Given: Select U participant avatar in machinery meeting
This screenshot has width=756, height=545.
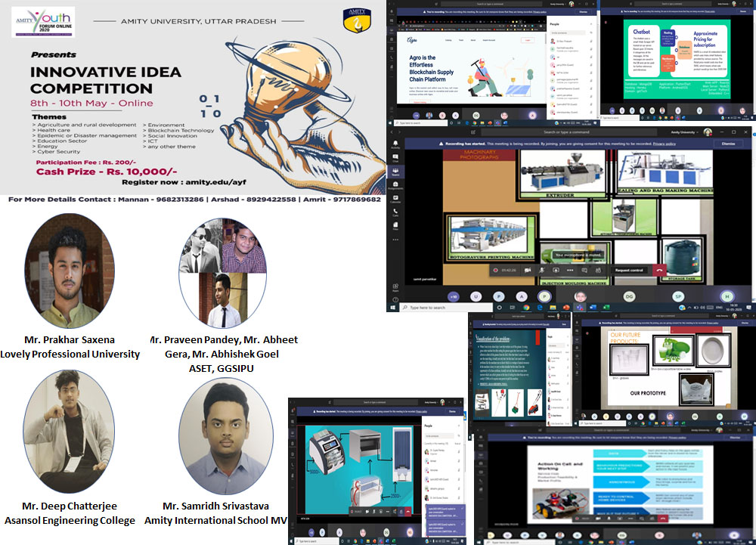Looking at the screenshot, I should pos(476,296).
